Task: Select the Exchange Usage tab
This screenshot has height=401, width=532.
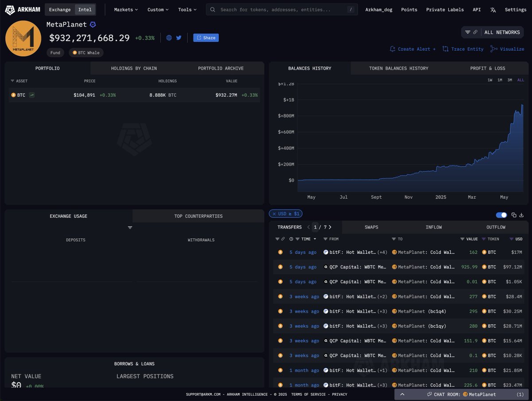Action: tap(68, 216)
